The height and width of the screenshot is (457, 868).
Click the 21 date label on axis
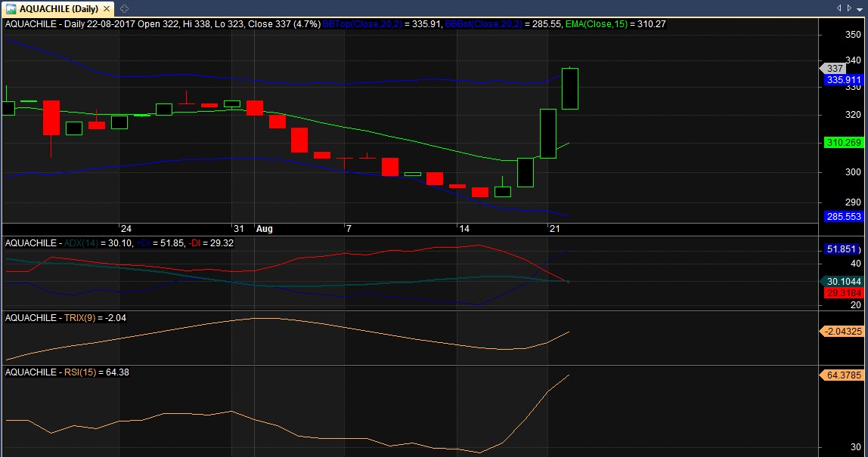pyautogui.click(x=555, y=229)
